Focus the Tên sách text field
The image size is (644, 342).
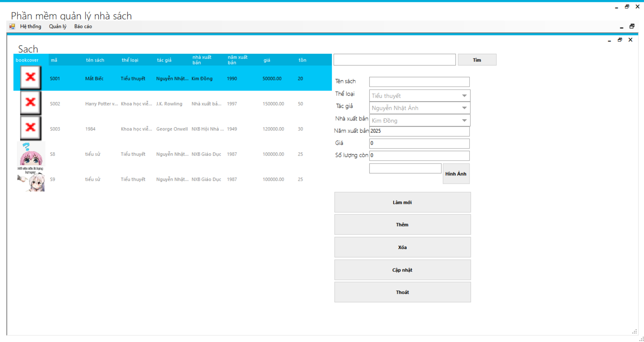419,82
